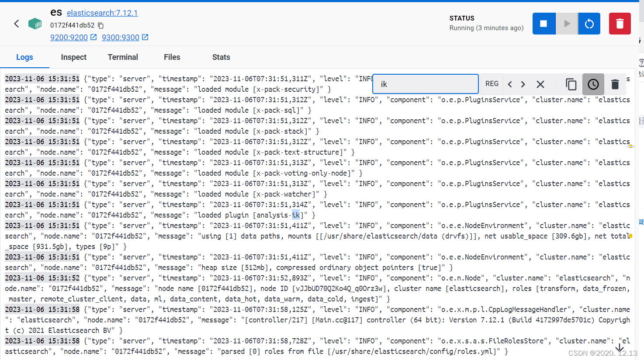This screenshot has width=644, height=360.
Task: Click external-link icon after 9300:9300
Action: [x=145, y=37]
